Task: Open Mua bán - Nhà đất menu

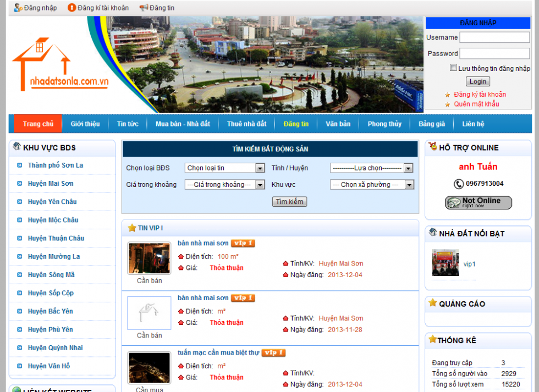Action: [x=183, y=124]
